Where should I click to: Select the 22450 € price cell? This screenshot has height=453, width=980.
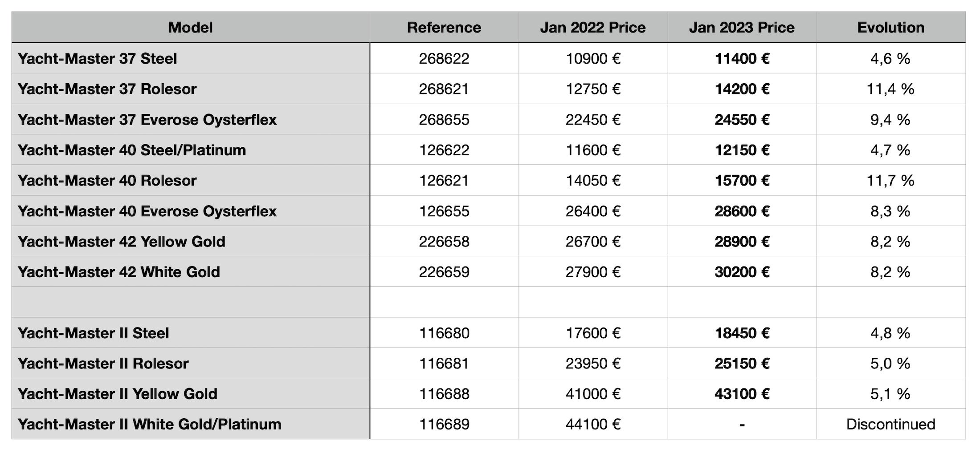click(593, 119)
